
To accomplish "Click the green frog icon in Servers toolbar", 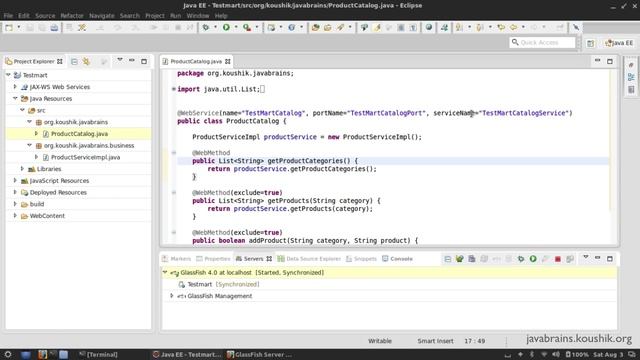I will click(460, 259).
